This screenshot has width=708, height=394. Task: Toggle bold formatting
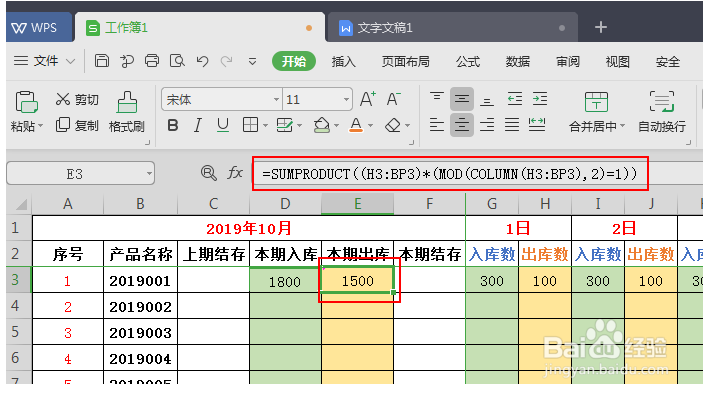point(172,125)
